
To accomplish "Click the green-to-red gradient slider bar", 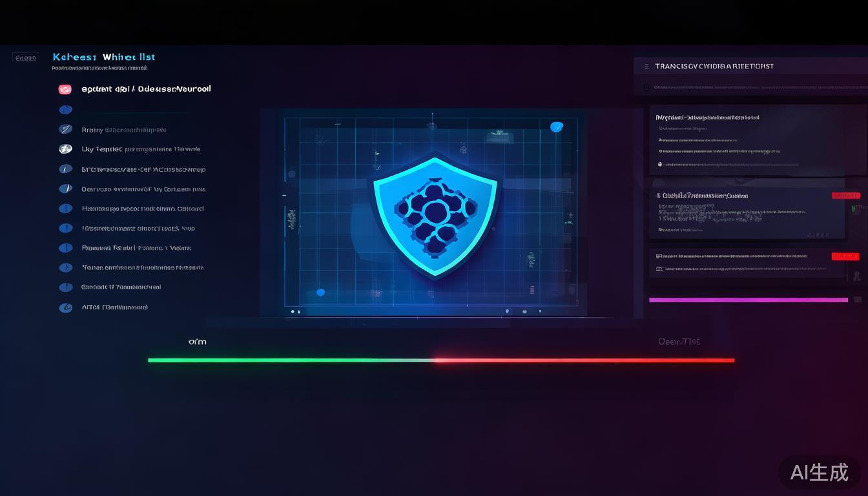I will click(x=441, y=360).
